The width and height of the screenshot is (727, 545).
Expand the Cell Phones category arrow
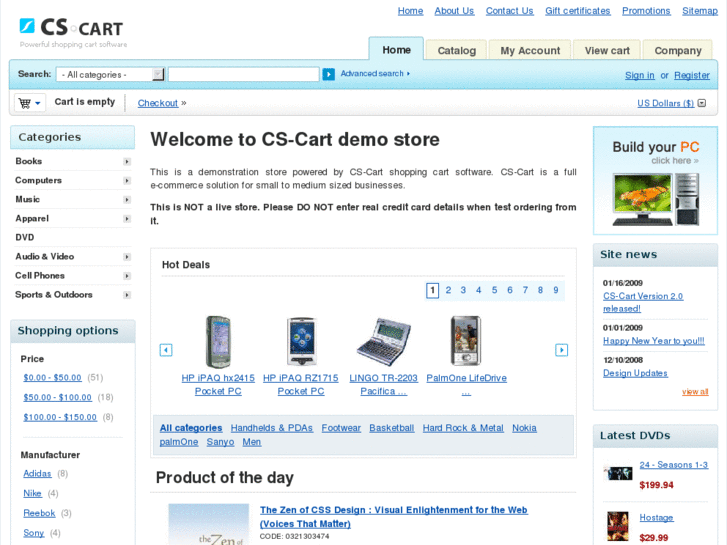tap(127, 276)
